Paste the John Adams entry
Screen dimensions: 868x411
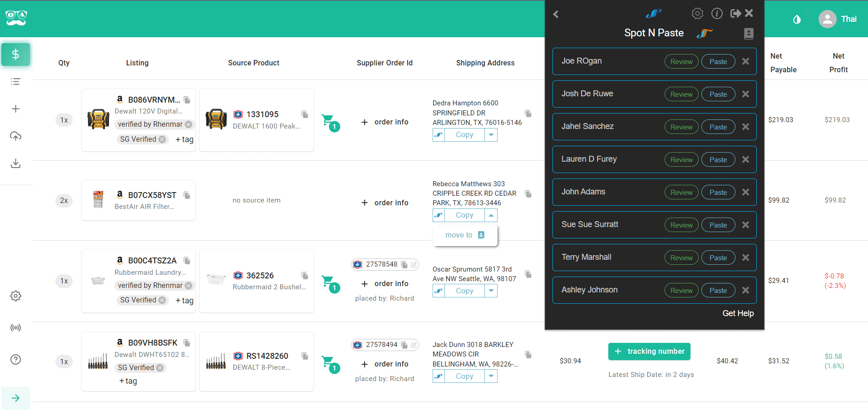[718, 193]
